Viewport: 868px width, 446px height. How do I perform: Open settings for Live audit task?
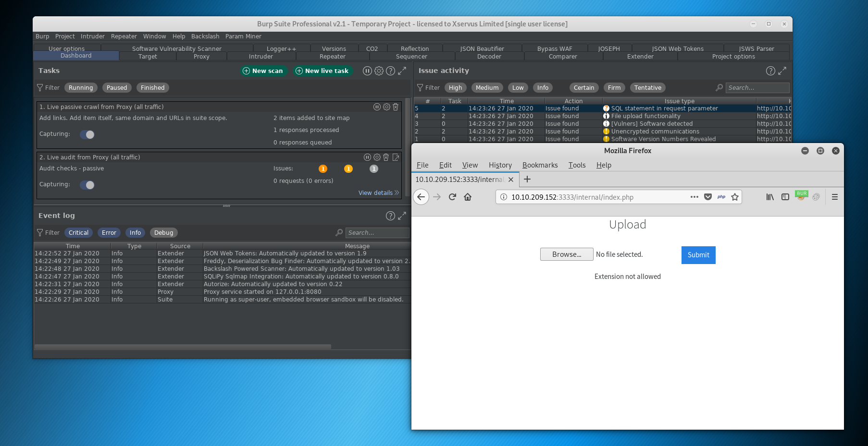[x=377, y=157]
